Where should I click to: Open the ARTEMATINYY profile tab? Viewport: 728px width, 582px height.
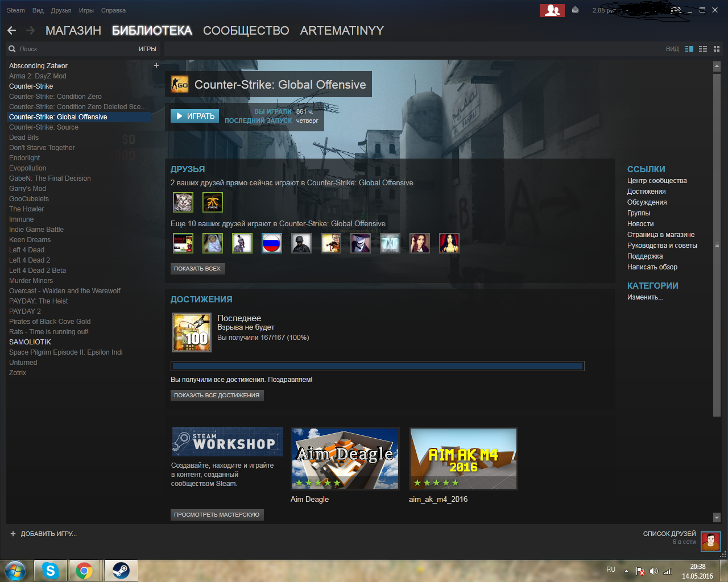(x=342, y=31)
